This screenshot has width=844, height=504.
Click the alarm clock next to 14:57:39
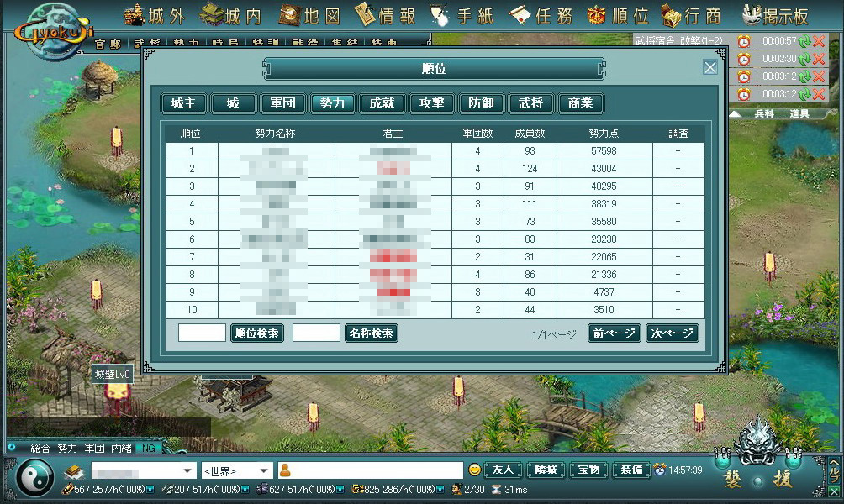click(659, 470)
